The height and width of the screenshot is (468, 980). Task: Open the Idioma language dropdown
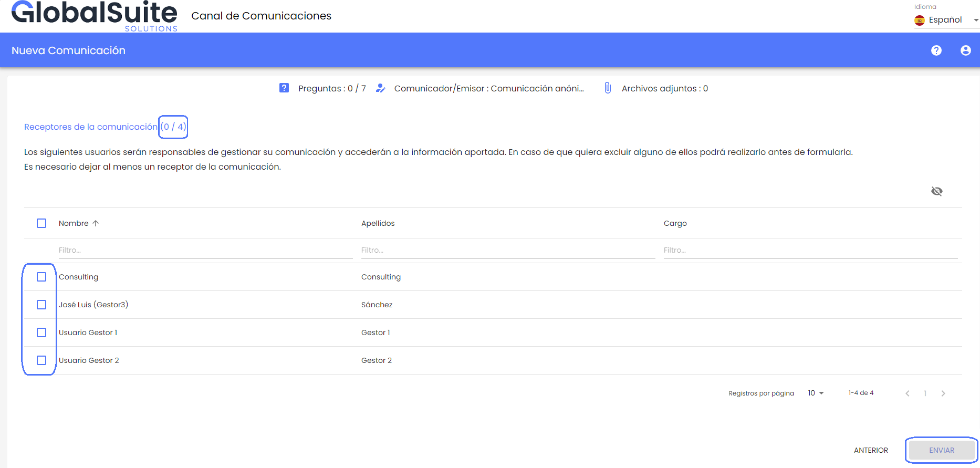pos(946,20)
